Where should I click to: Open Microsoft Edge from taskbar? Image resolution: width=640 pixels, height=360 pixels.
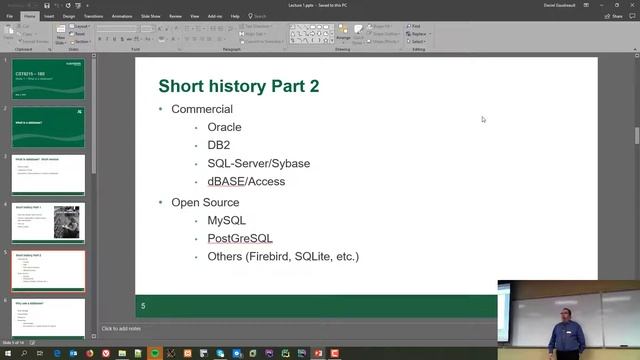(57, 353)
